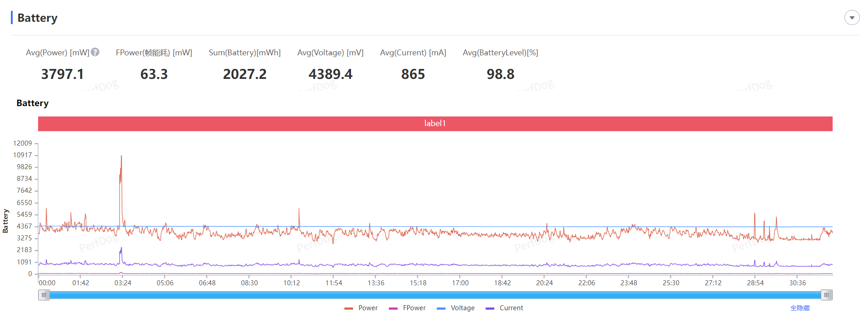Image resolution: width=868 pixels, height=322 pixels.
Task: Click the help icon beside Avg(Power)
Action: (x=95, y=52)
